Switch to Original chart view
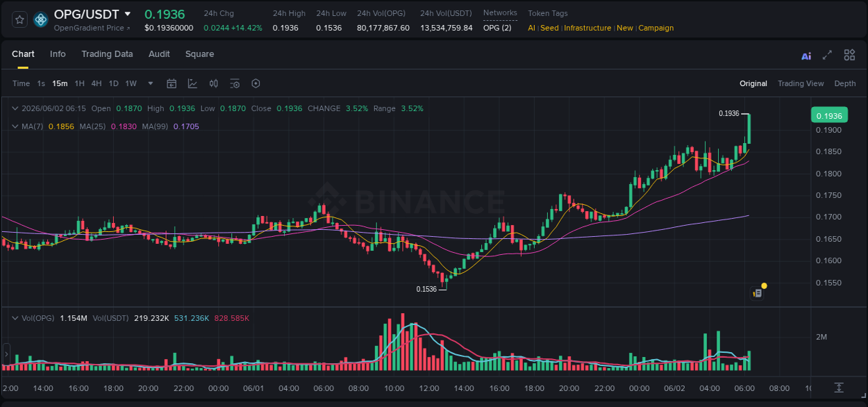This screenshot has width=868, height=407. coord(753,83)
